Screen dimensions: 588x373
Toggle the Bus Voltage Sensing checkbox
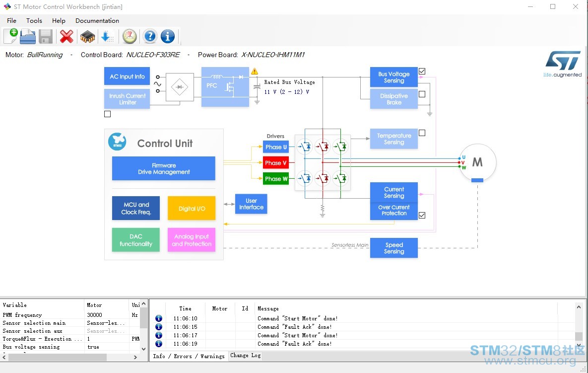[x=422, y=72]
